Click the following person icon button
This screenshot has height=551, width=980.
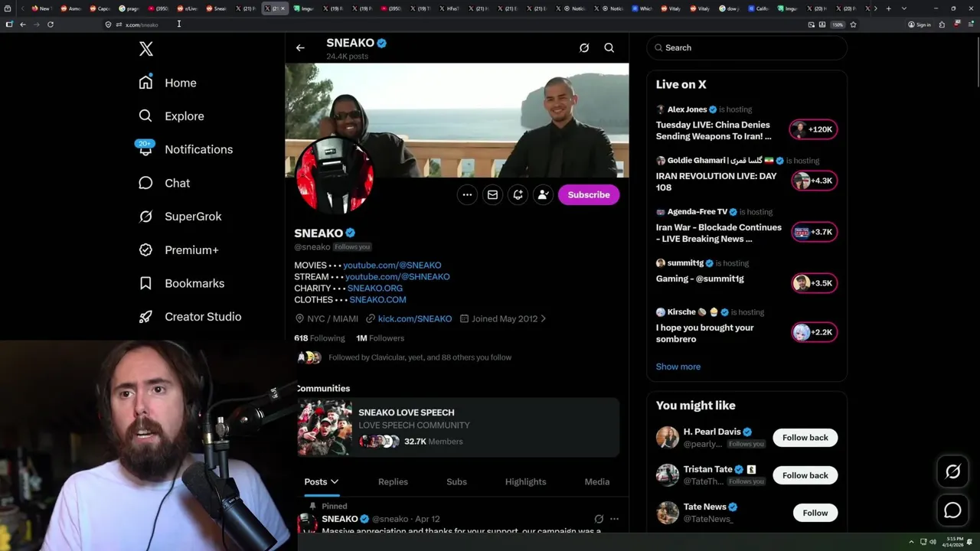(543, 194)
